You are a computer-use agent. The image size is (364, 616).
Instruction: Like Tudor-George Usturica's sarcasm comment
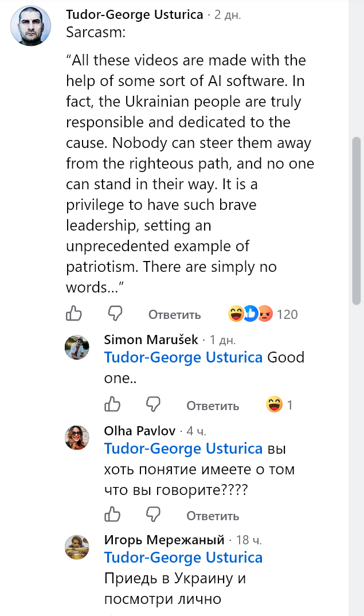coord(74,314)
